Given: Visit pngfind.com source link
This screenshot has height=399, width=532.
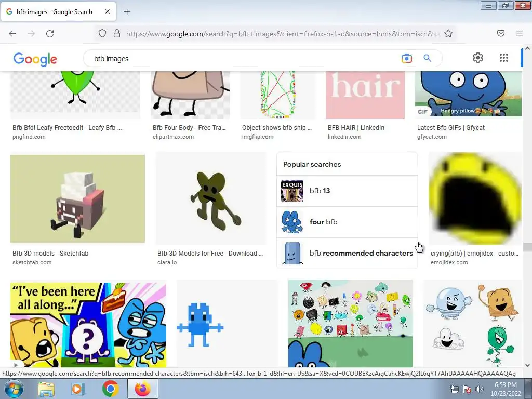Looking at the screenshot, I should 29,137.
